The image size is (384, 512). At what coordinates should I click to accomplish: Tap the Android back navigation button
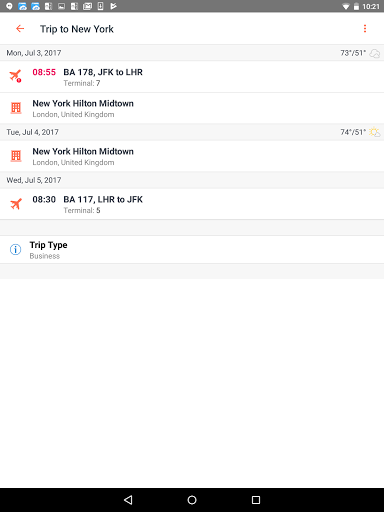point(128,500)
